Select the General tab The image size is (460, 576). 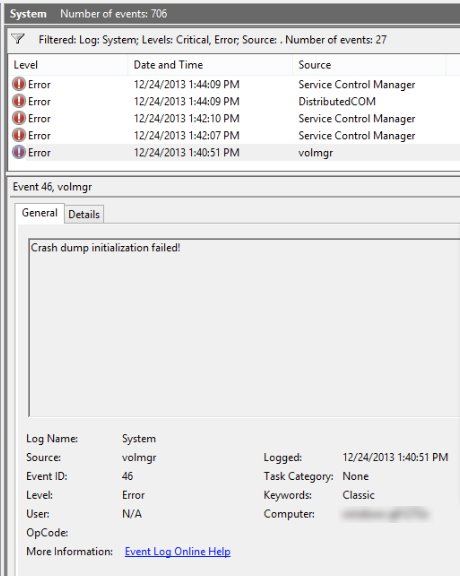[40, 213]
